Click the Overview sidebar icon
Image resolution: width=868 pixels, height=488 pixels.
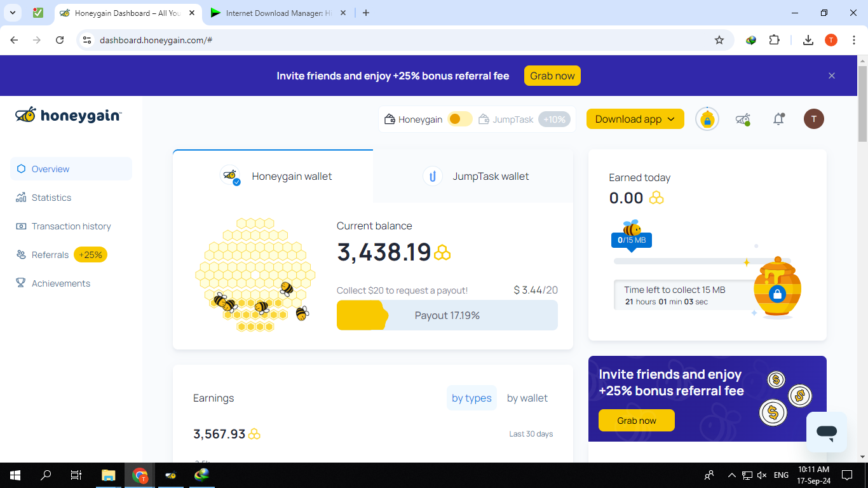[21, 169]
